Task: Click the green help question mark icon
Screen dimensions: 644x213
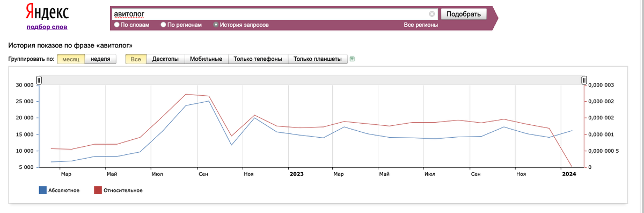Action: pyautogui.click(x=352, y=59)
